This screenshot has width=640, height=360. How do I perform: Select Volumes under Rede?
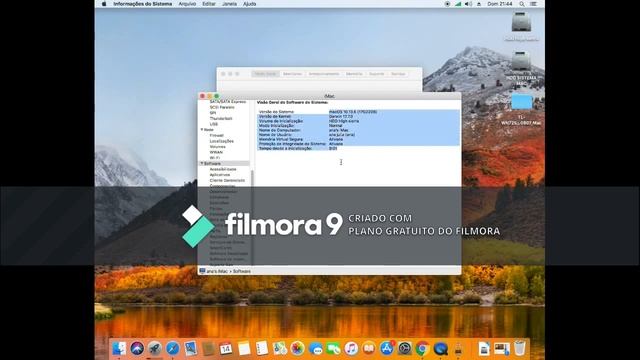(217, 147)
